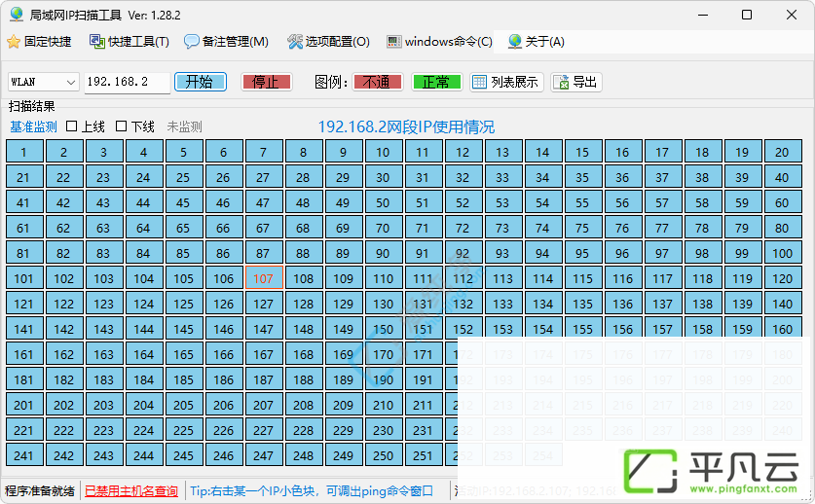Select IP block 1
Screen dimensions: 815x504
(x=24, y=152)
